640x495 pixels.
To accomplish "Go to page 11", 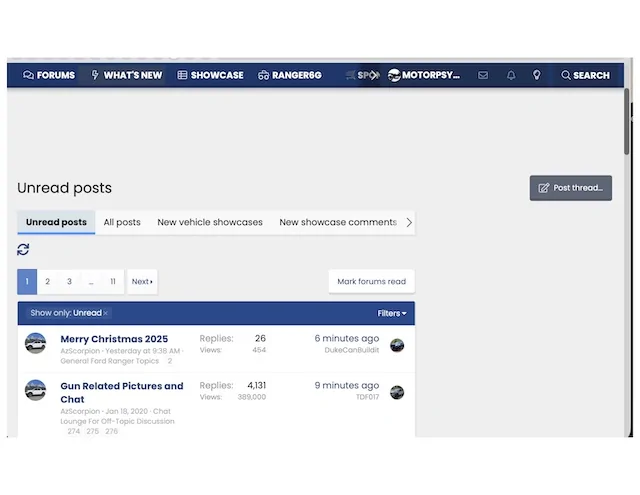I will [x=113, y=282].
